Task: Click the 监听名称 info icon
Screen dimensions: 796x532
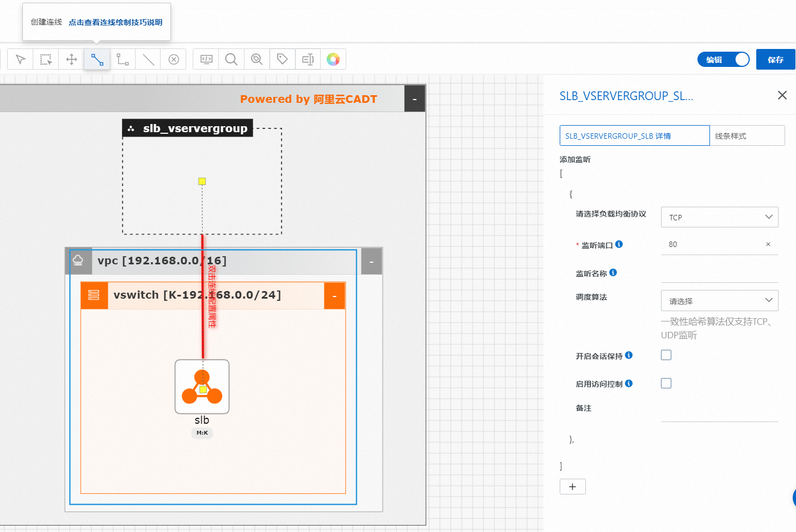Action: pyautogui.click(x=613, y=273)
